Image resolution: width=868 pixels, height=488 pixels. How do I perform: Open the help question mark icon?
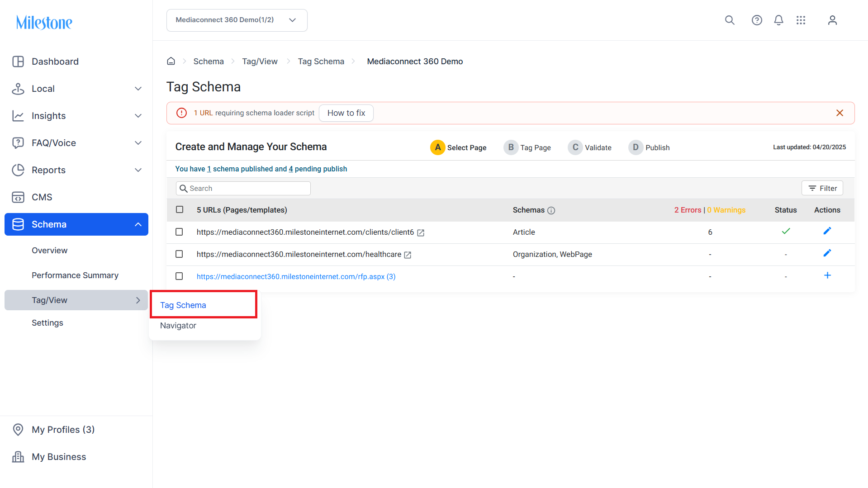click(x=757, y=20)
